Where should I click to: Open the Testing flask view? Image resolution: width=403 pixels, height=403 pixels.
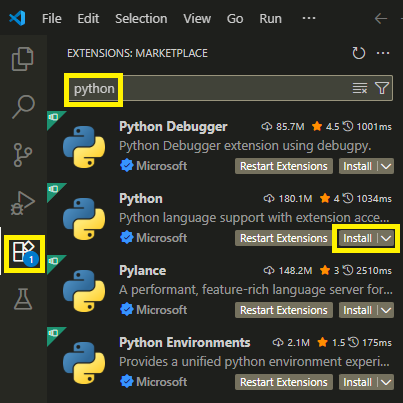click(23, 299)
